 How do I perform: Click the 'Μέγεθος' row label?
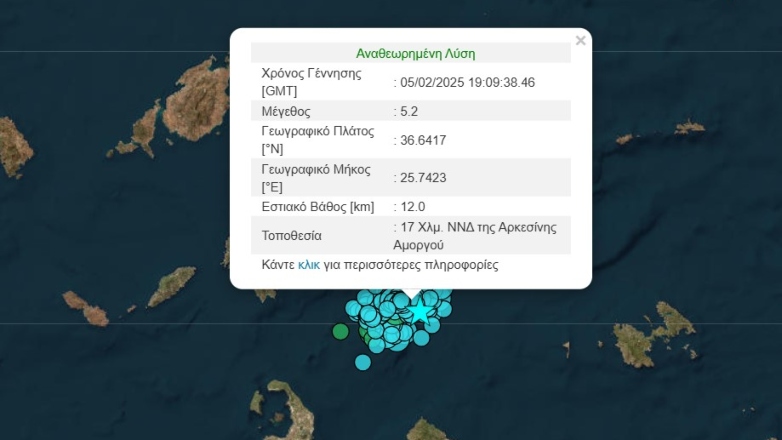tap(286, 111)
